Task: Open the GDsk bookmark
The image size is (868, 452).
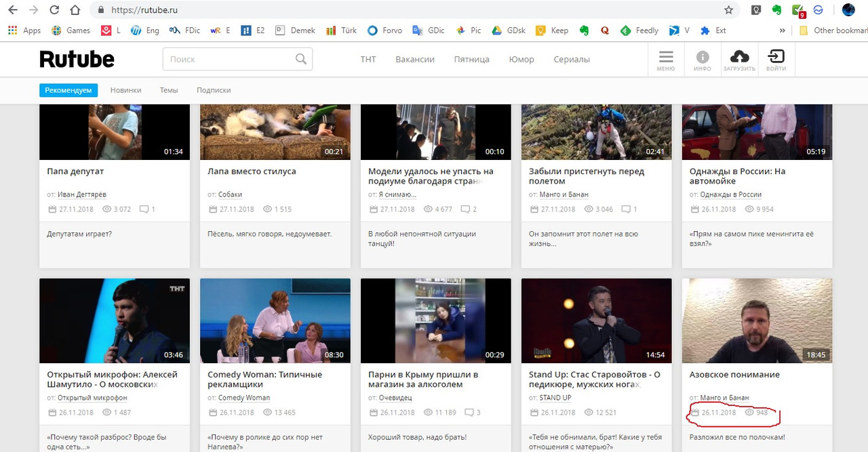Action: pyautogui.click(x=509, y=30)
